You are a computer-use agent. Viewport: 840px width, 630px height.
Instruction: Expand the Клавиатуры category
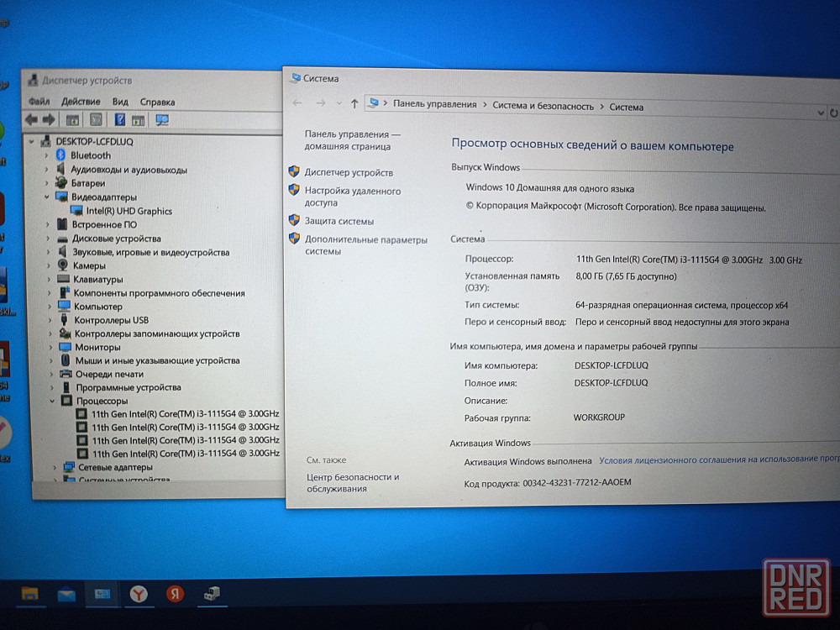(x=48, y=280)
